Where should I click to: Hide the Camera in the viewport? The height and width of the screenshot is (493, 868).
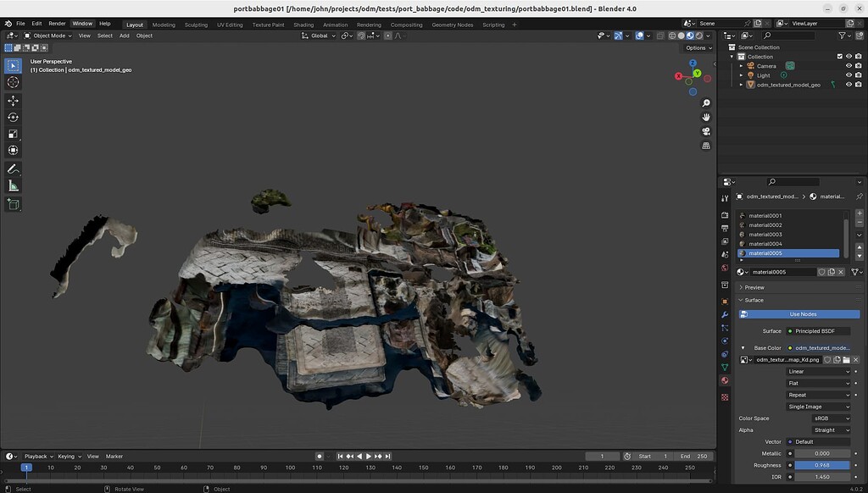click(849, 66)
